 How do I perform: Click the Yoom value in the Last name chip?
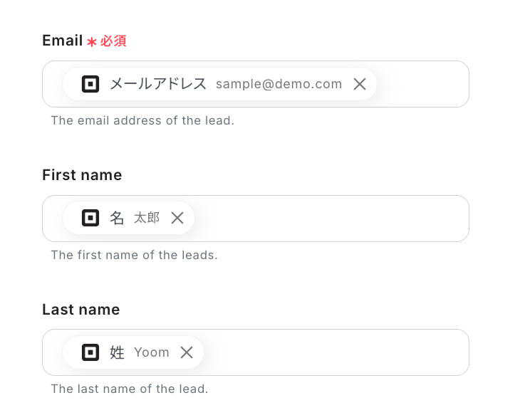pos(152,352)
